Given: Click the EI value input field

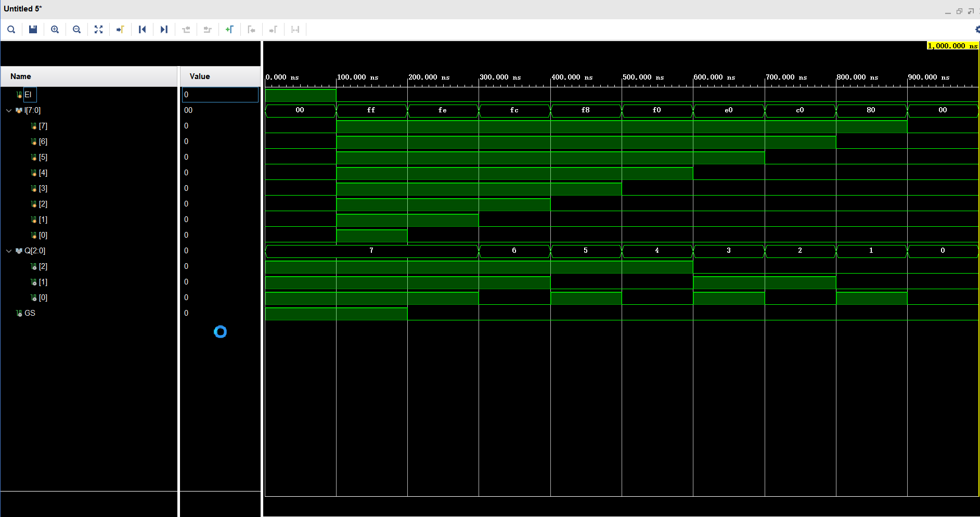Looking at the screenshot, I should point(220,94).
